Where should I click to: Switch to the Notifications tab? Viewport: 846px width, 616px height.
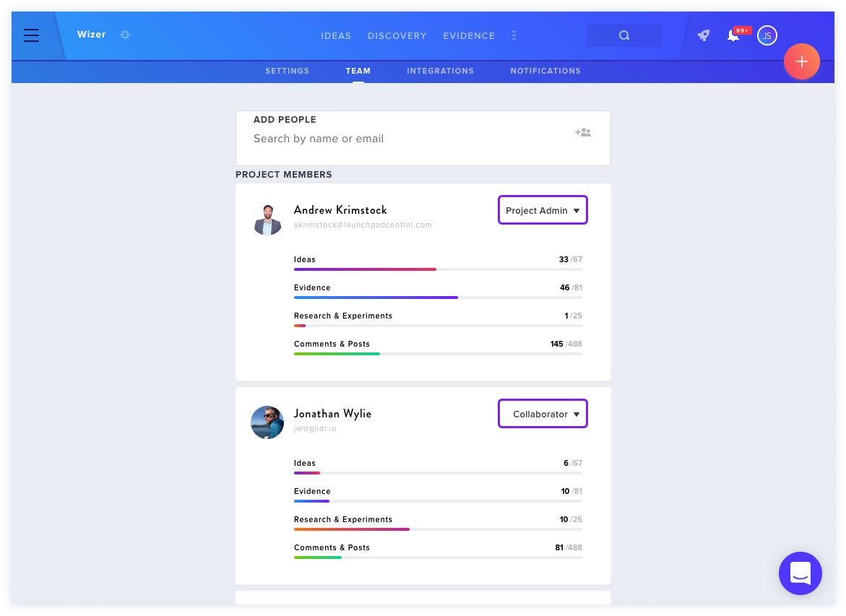tap(545, 71)
